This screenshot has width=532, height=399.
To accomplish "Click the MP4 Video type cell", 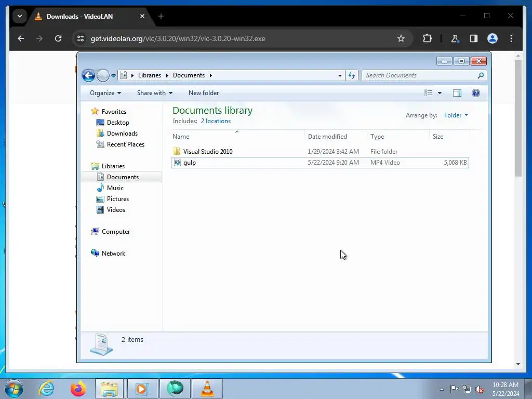I will (x=385, y=163).
